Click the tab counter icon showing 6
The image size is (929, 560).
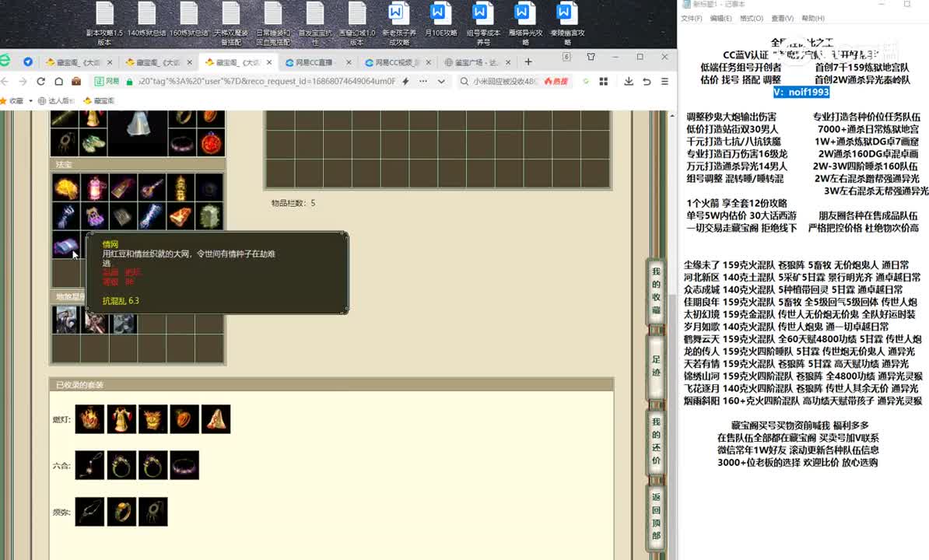[x=566, y=57]
